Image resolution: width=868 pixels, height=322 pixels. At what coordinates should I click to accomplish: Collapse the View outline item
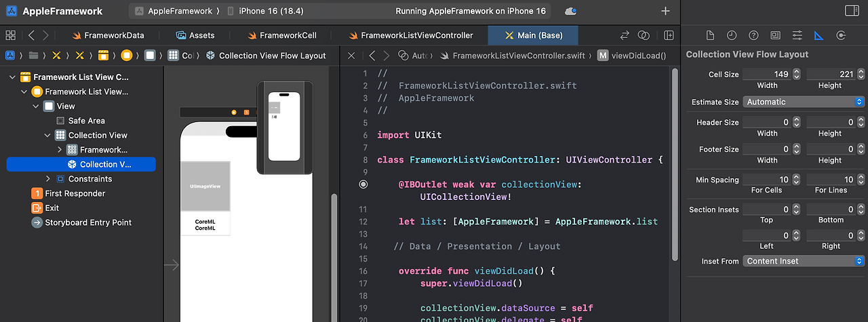click(x=36, y=106)
